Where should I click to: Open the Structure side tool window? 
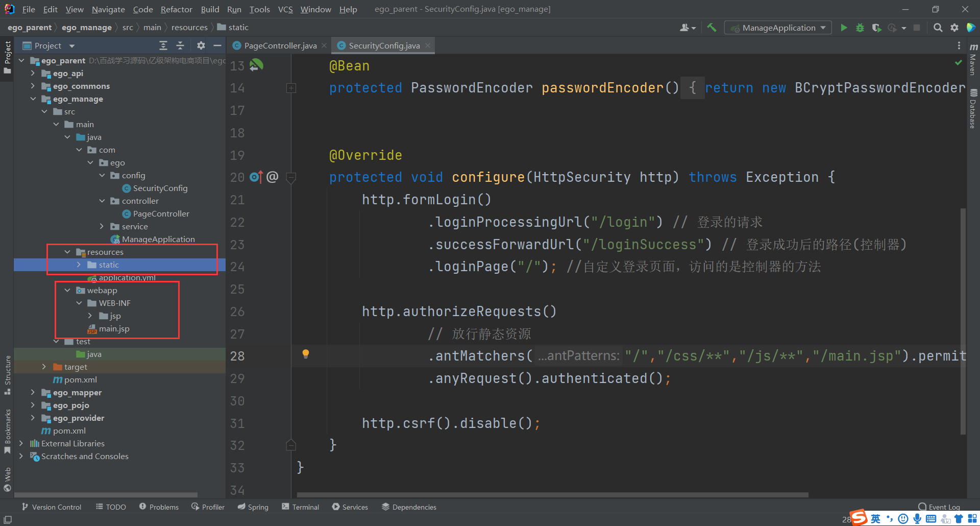click(x=8, y=374)
